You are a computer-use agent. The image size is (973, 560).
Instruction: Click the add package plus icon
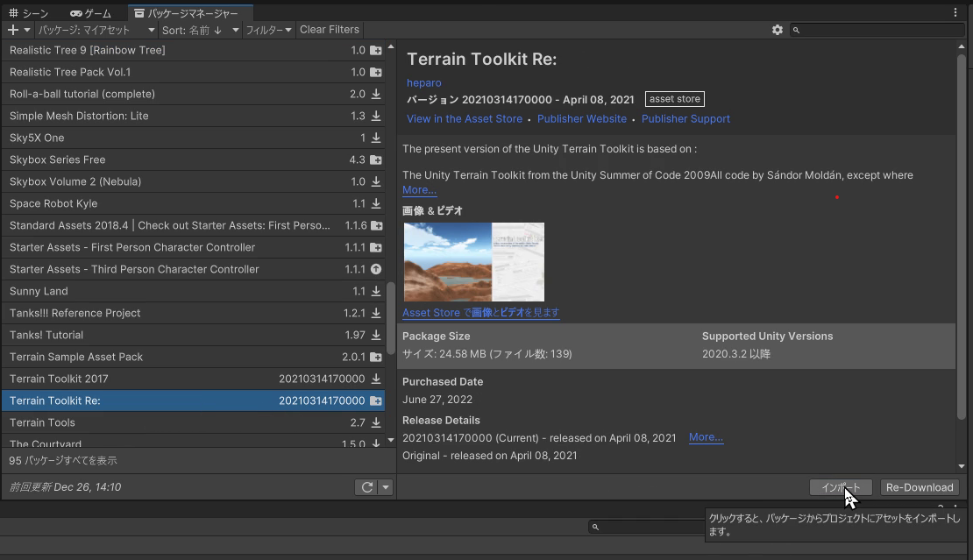pyautogui.click(x=12, y=30)
